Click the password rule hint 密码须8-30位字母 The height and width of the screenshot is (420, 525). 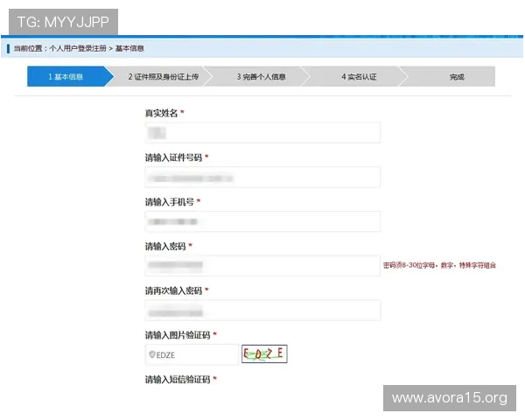[x=439, y=265]
